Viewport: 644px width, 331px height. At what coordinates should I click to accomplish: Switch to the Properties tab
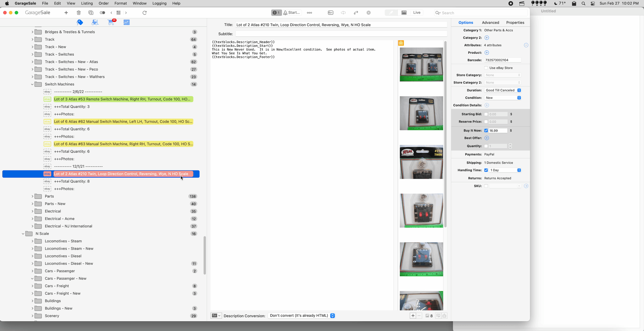(x=515, y=23)
